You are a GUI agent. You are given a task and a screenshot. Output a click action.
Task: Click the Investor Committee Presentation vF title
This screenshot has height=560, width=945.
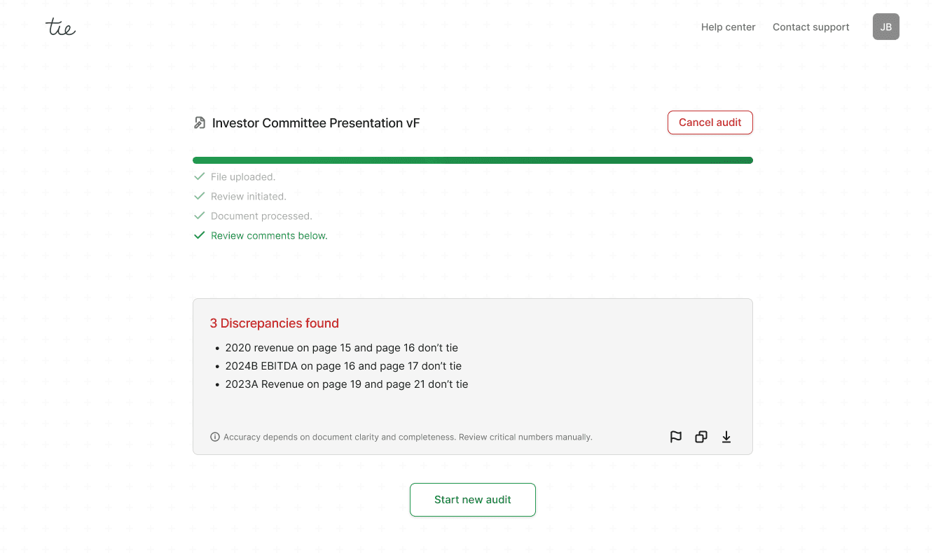pos(316,123)
